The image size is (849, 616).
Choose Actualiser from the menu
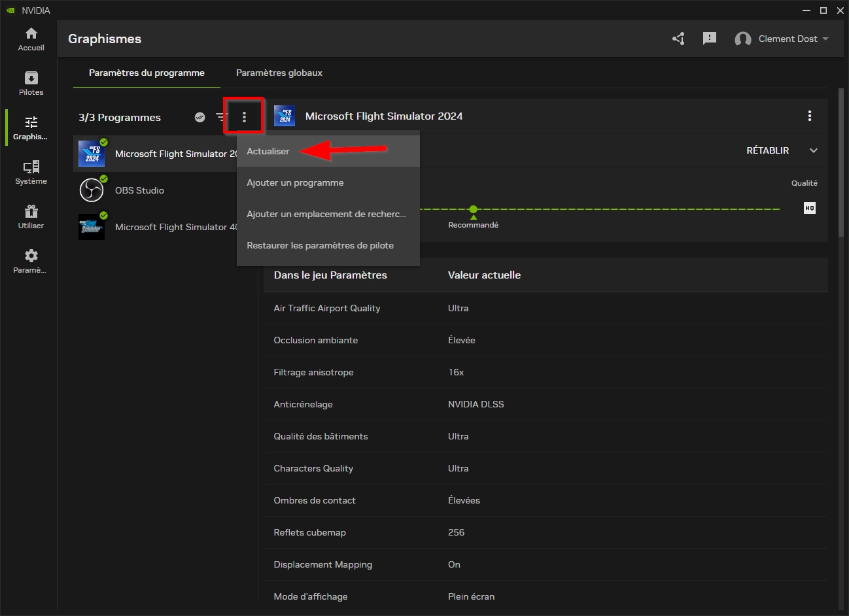pyautogui.click(x=328, y=151)
